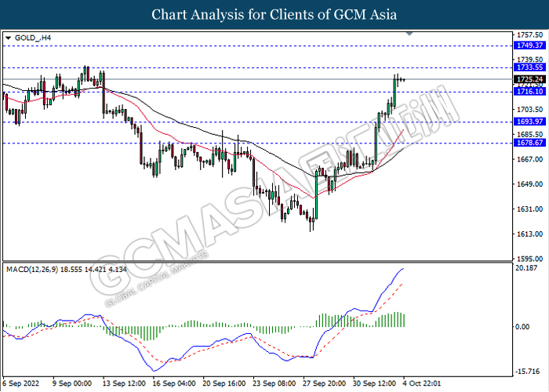549x392 pixels.
Task: Click the 1613.00 price axis value
Action: (x=529, y=234)
